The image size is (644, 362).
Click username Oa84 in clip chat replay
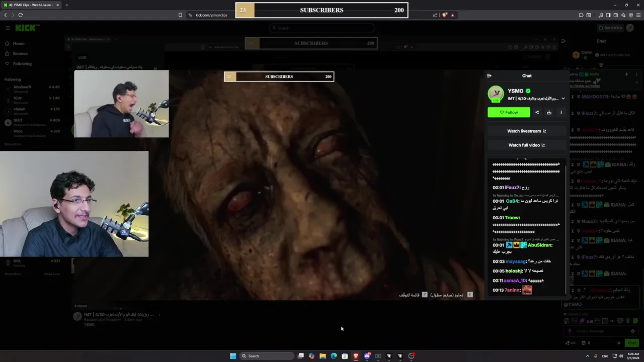tap(512, 201)
